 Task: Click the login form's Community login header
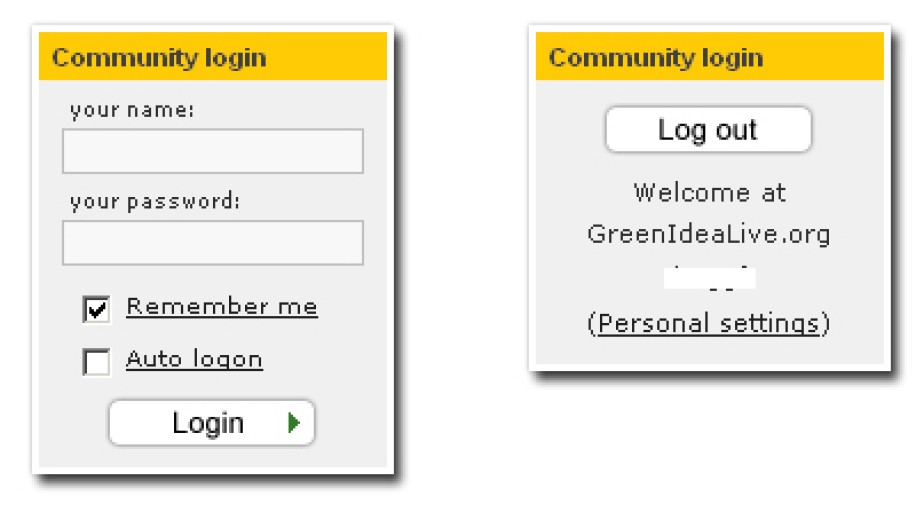coord(159,58)
